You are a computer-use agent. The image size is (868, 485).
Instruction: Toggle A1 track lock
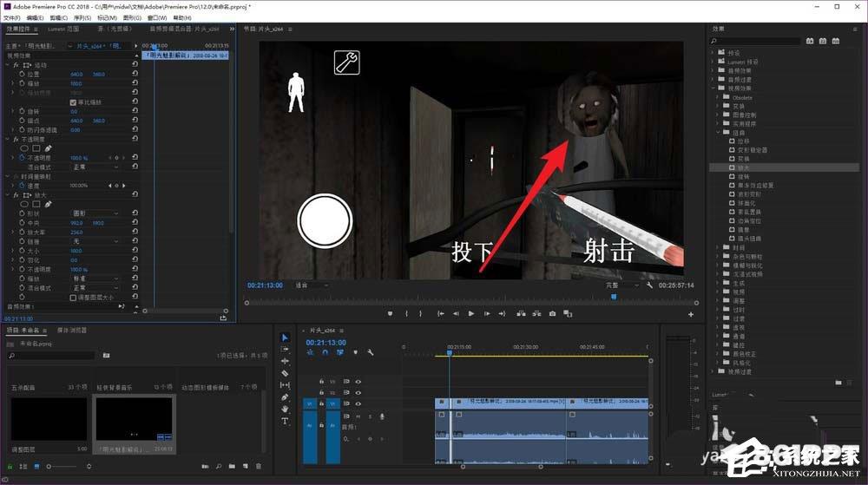pos(322,425)
